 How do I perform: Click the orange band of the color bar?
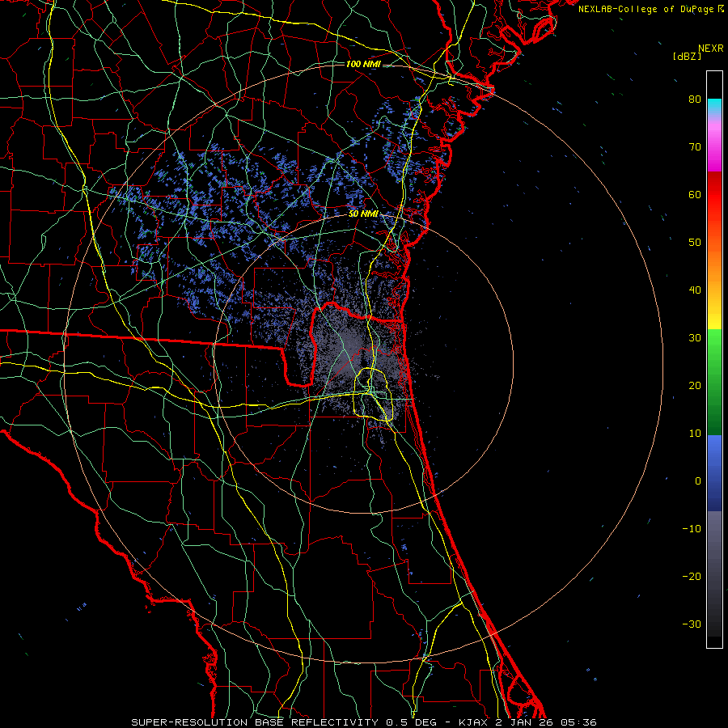click(x=714, y=265)
